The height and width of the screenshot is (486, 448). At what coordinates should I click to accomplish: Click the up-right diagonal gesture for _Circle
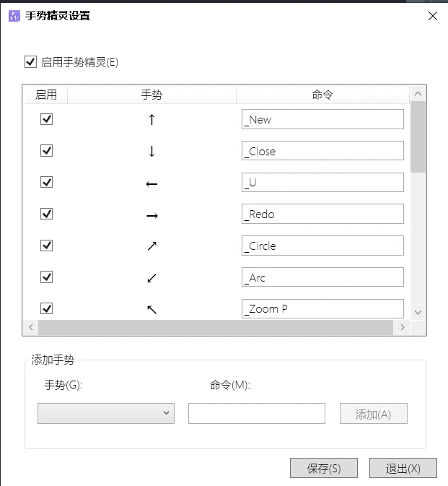[x=152, y=246]
